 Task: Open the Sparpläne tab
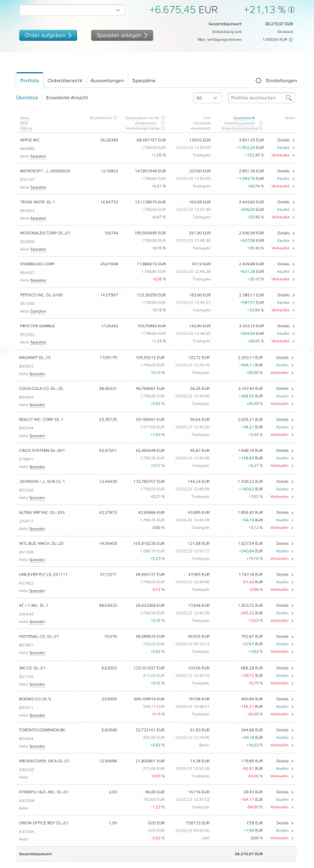pos(143,81)
